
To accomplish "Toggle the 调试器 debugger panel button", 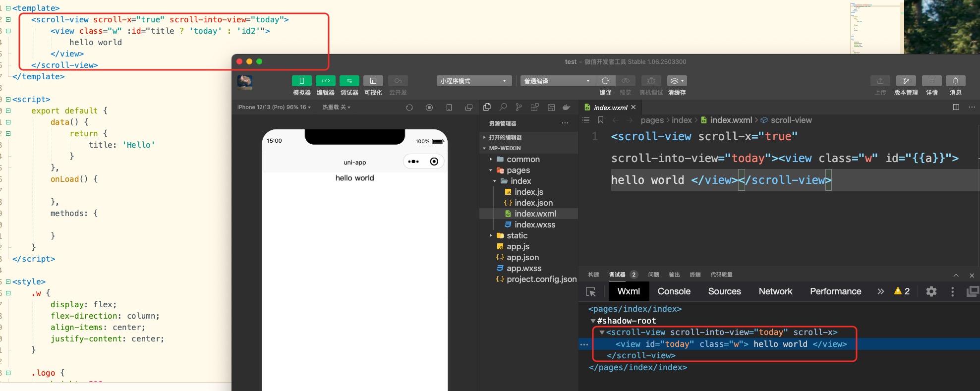I will (x=349, y=81).
